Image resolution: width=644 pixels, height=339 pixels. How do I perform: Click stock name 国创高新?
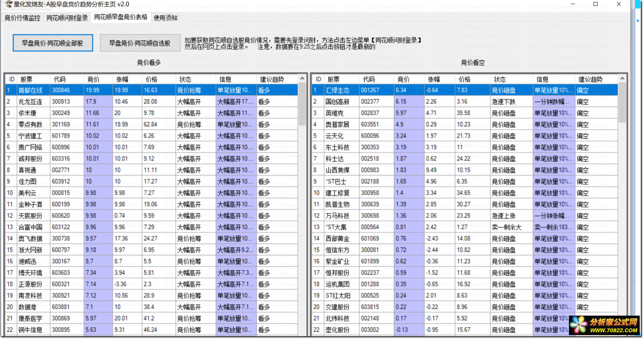[x=337, y=102]
